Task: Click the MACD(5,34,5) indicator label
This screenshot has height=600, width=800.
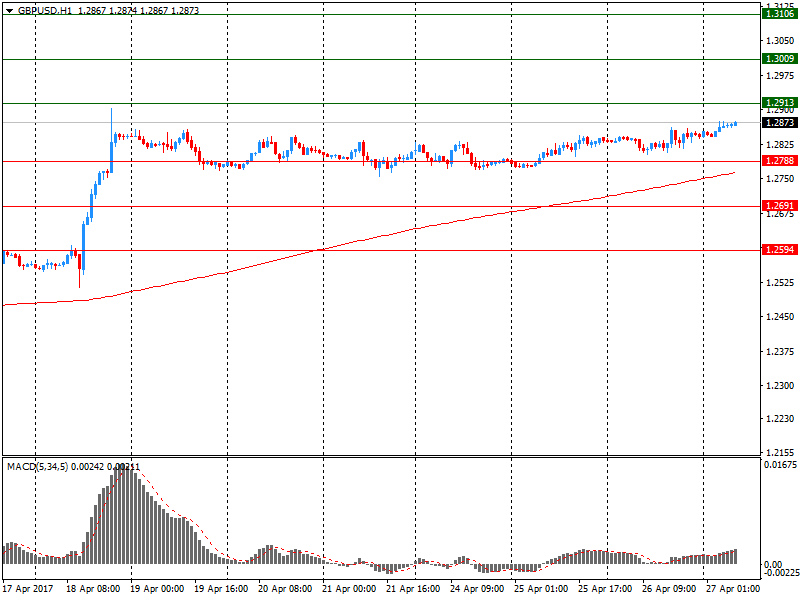Action: pos(37,467)
